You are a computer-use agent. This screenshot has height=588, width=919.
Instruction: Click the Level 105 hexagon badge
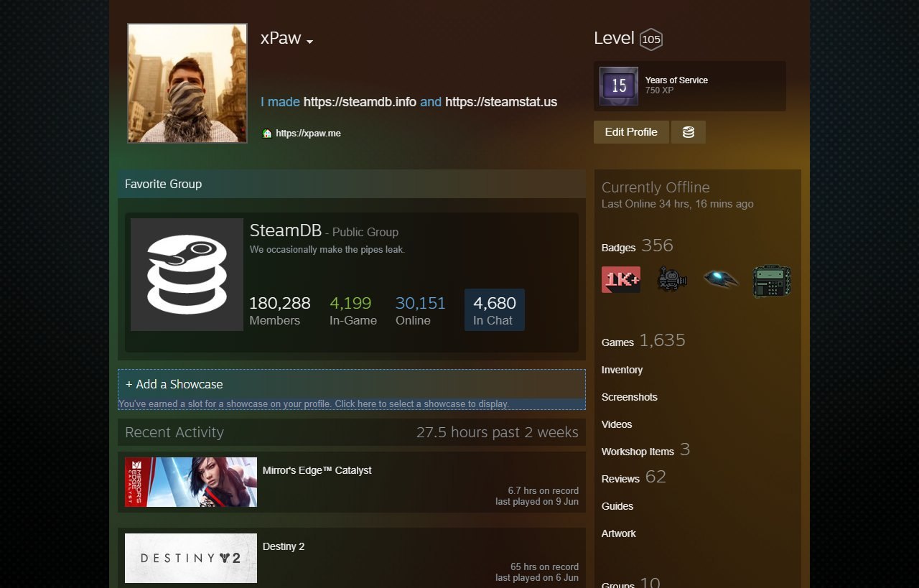651,39
